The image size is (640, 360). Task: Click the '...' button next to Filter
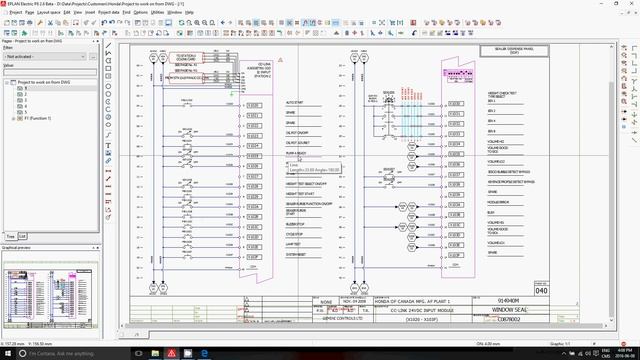(93, 56)
